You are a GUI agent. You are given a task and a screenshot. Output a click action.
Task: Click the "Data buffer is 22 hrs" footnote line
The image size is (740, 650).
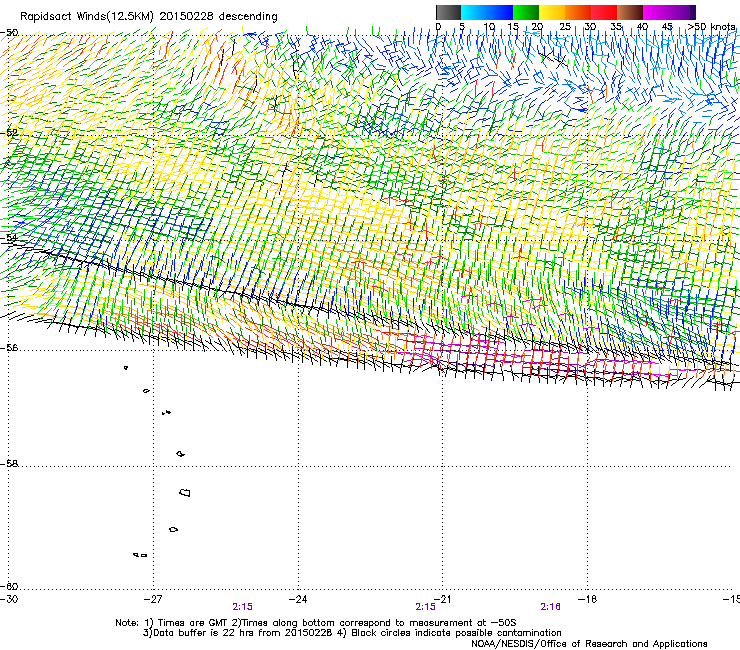pos(353,633)
